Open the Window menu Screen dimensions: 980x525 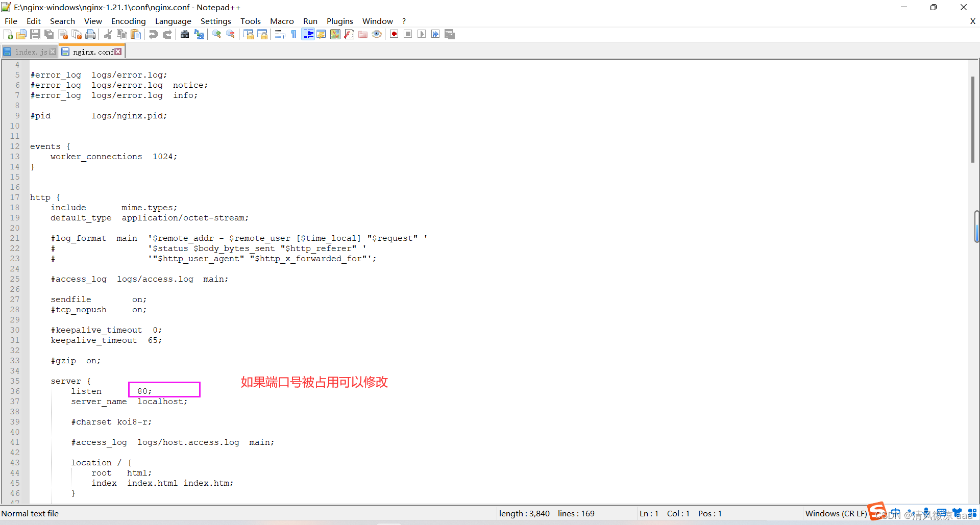pos(378,21)
